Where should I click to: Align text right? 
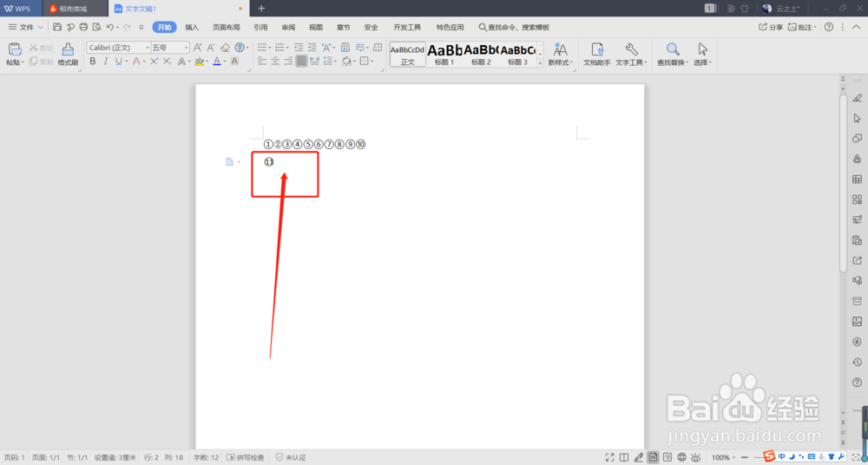click(x=288, y=61)
